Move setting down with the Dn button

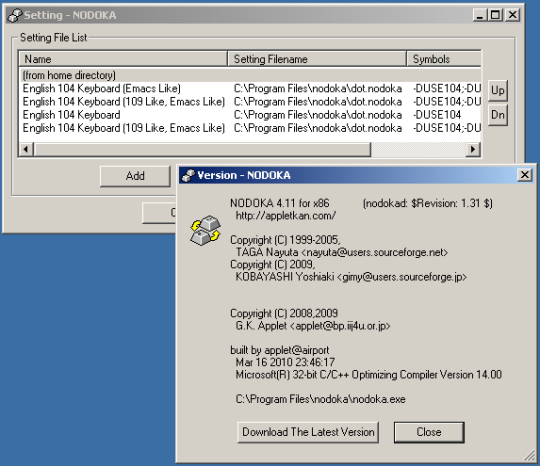(498, 115)
